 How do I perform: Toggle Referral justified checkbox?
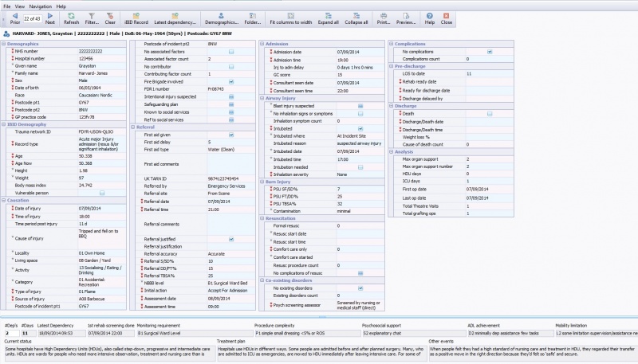[x=231, y=239]
